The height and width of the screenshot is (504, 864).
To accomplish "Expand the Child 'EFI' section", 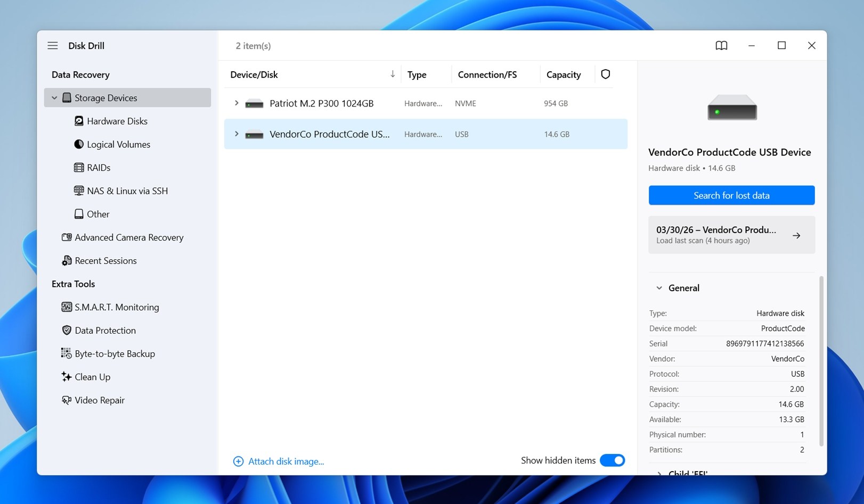I will pos(659,473).
